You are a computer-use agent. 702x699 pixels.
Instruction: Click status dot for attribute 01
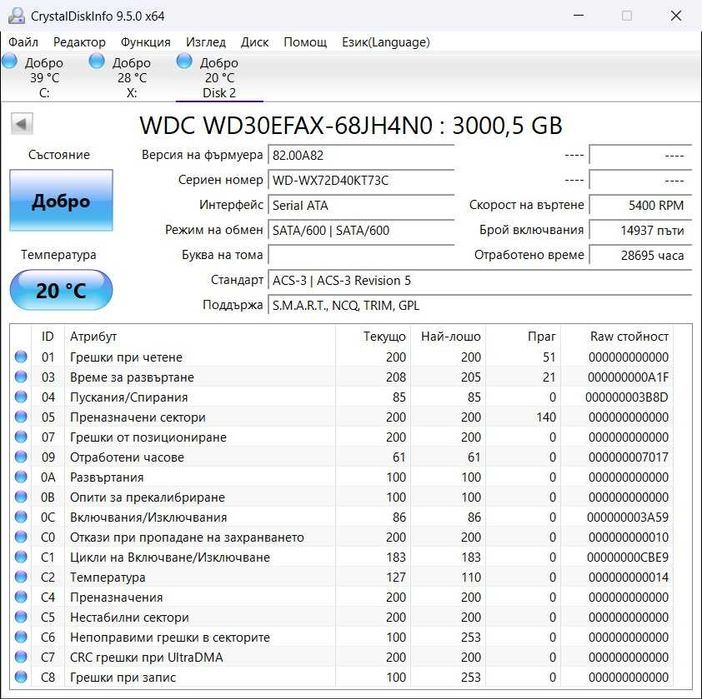click(x=21, y=357)
